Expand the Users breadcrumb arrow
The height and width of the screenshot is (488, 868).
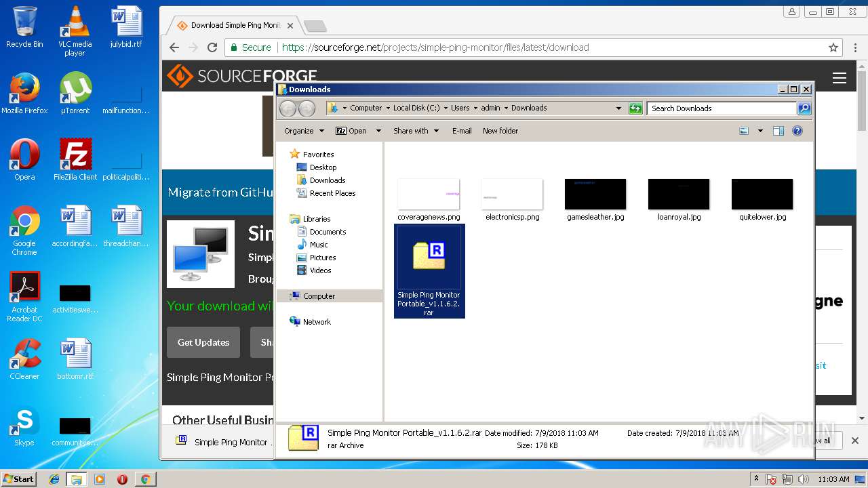475,108
